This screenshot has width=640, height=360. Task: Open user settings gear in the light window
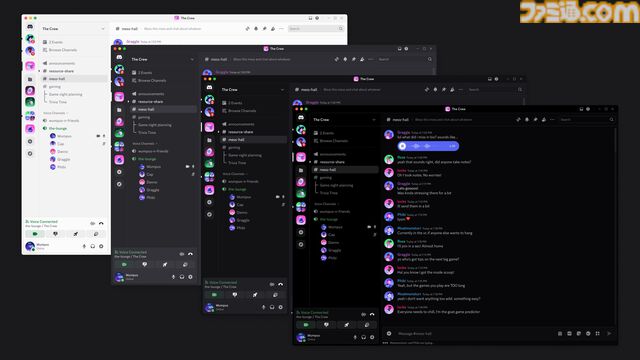point(101,246)
